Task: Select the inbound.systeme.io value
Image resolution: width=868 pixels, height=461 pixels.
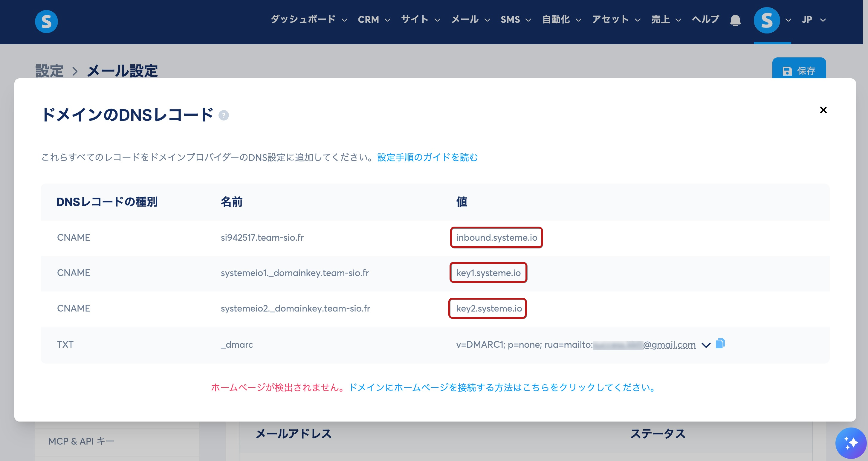Action: tap(497, 238)
